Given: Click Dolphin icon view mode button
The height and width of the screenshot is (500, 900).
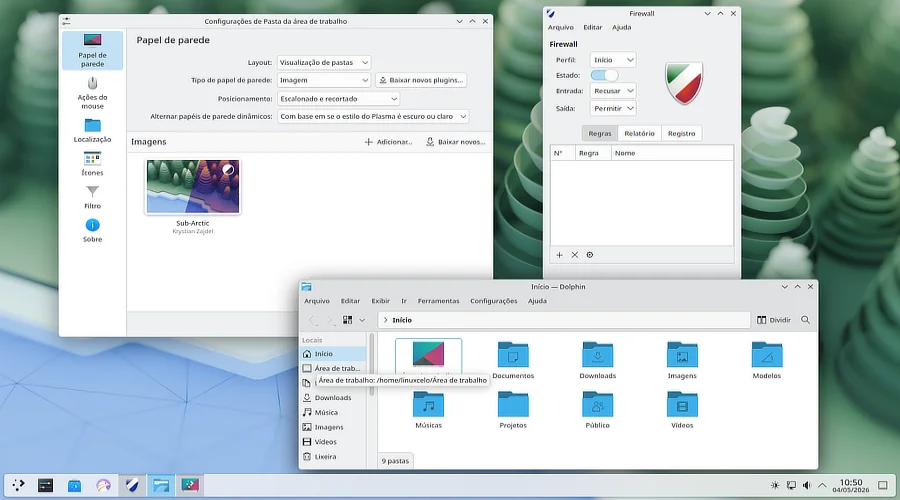Looking at the screenshot, I should click(347, 320).
